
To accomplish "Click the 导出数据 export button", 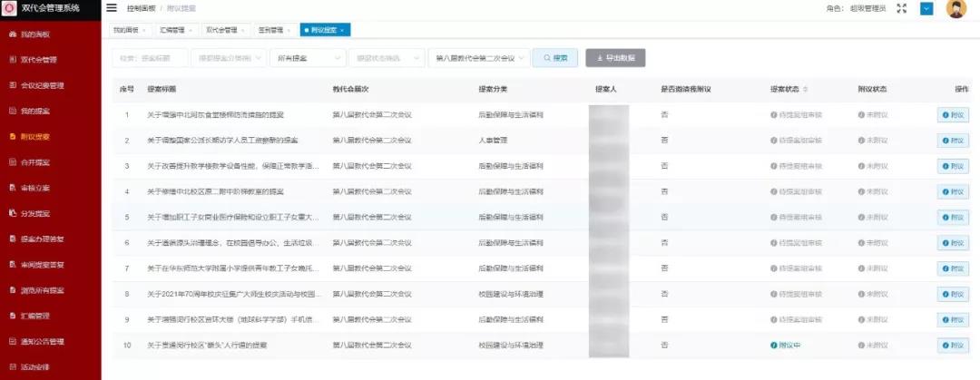I will click(616, 58).
